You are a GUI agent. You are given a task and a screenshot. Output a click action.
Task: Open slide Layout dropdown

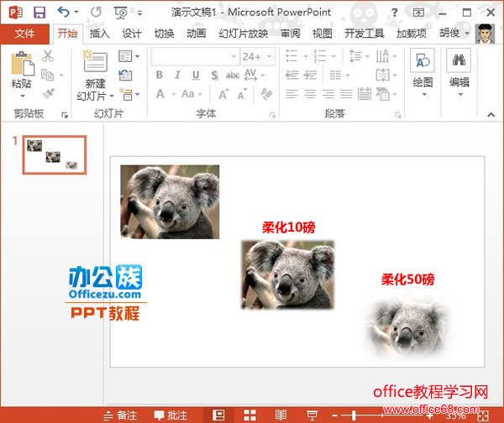coord(129,56)
